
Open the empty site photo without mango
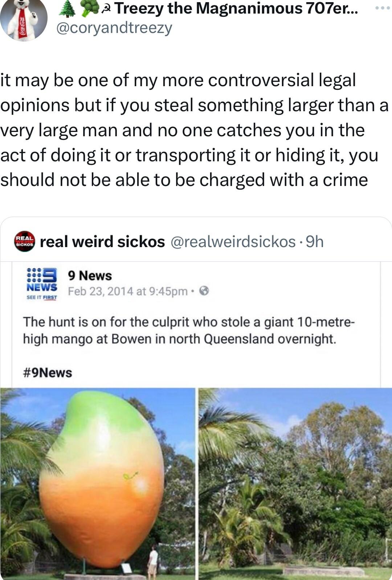click(x=295, y=484)
